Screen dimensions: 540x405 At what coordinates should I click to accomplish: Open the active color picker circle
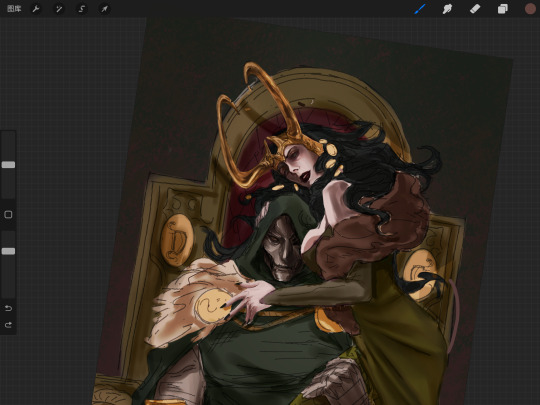coord(530,9)
